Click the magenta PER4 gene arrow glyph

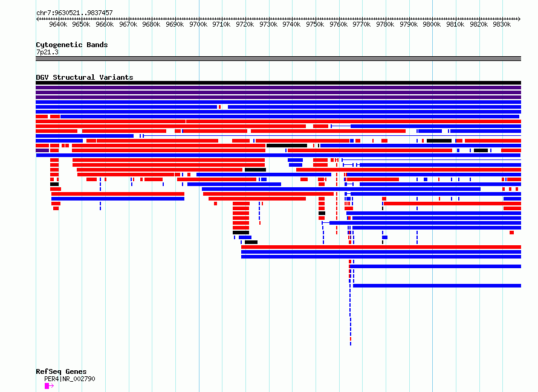(49, 386)
